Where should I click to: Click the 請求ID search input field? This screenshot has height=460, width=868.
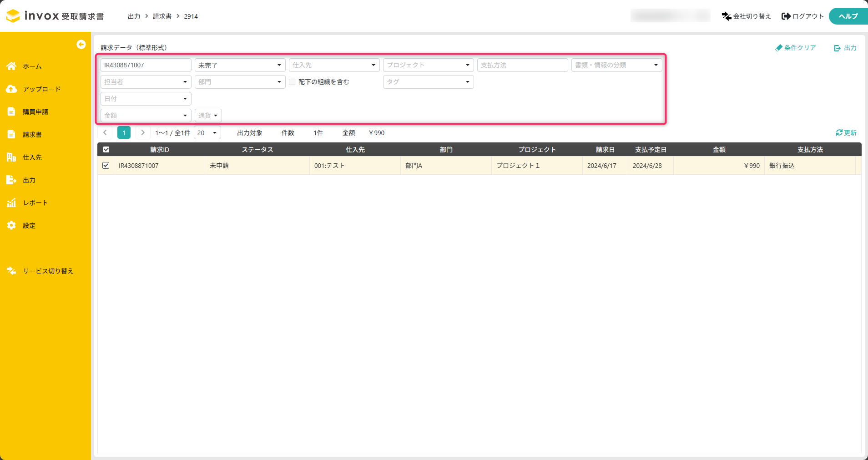(x=146, y=65)
